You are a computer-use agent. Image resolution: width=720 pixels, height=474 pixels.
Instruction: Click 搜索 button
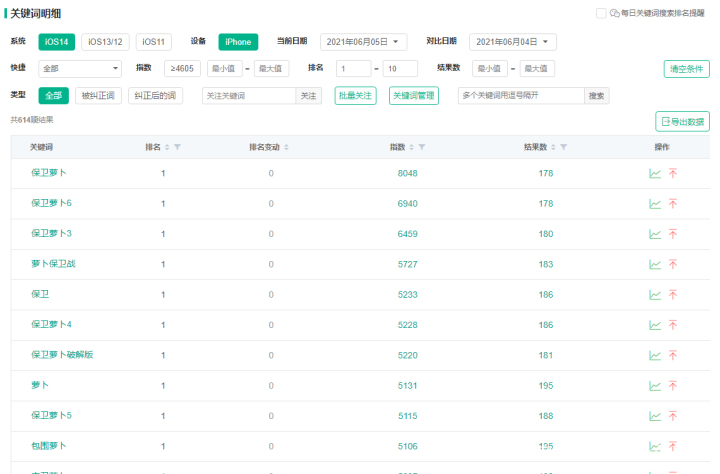tap(596, 96)
